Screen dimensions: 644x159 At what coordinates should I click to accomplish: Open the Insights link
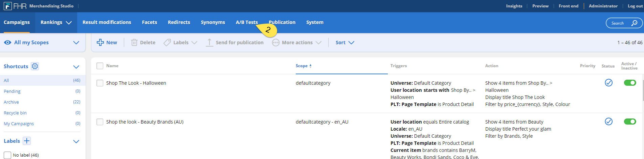pos(514,6)
